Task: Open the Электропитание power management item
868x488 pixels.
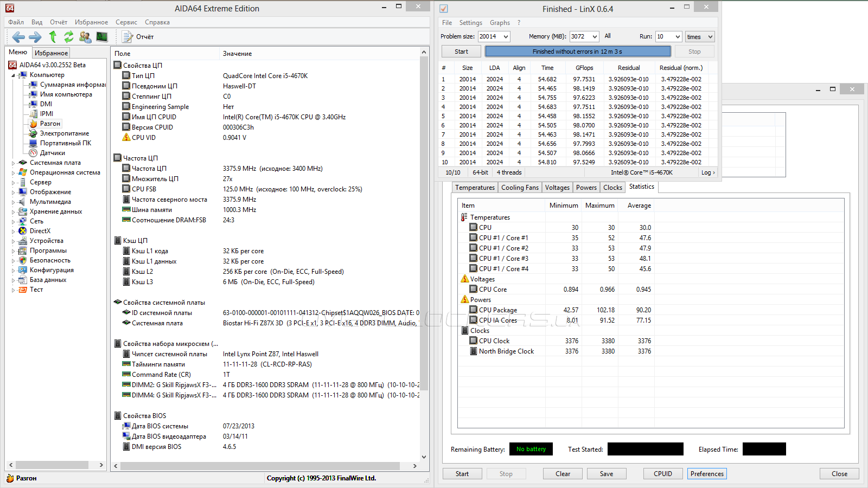Action: (x=64, y=133)
